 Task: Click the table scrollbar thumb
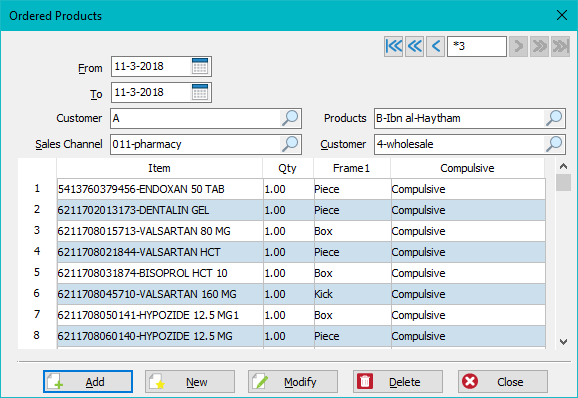(x=563, y=182)
